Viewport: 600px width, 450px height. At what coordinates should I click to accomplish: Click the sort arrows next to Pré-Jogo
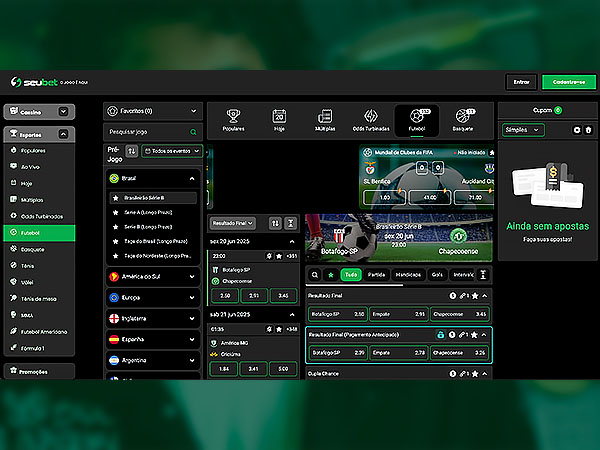pos(132,151)
